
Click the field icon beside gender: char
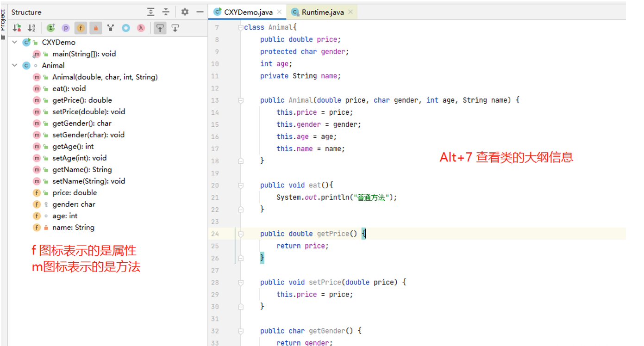[x=37, y=204]
